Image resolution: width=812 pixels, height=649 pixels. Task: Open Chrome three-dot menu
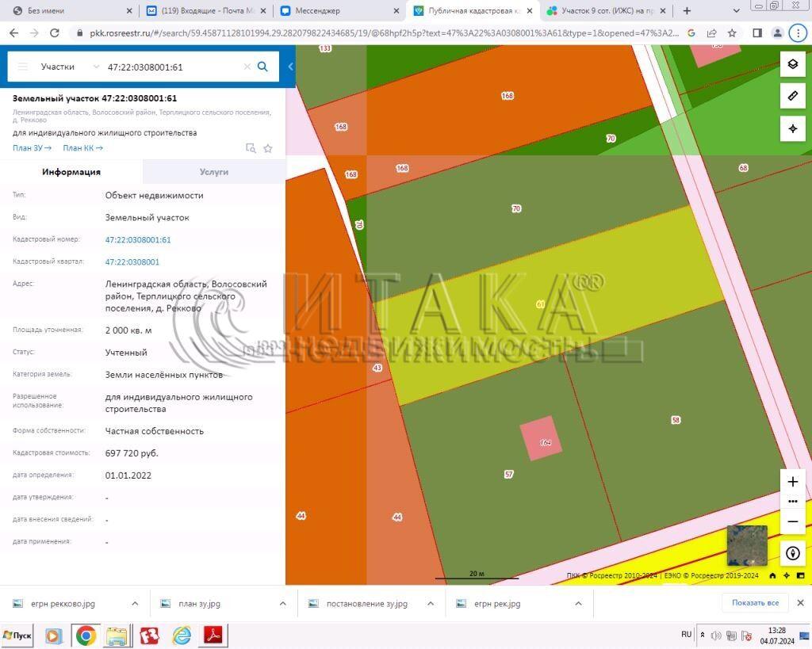coord(798,33)
